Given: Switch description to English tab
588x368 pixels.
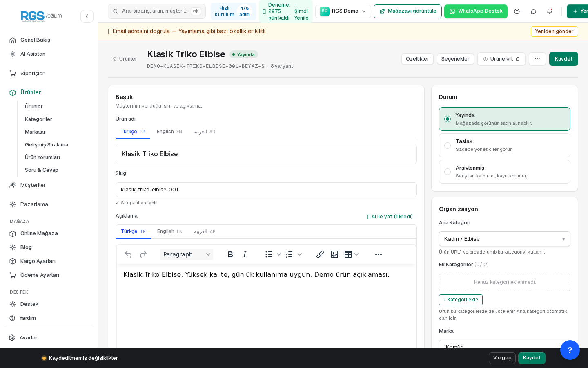Looking at the screenshot, I should [x=170, y=231].
